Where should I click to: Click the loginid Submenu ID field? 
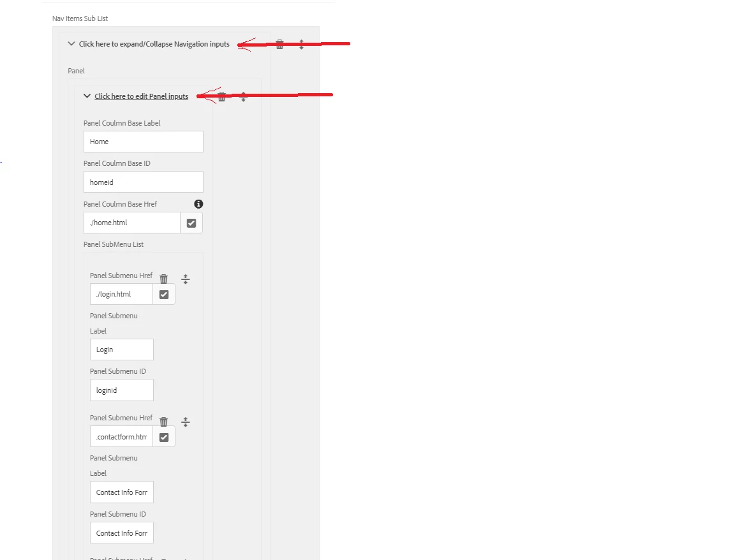[x=122, y=390]
